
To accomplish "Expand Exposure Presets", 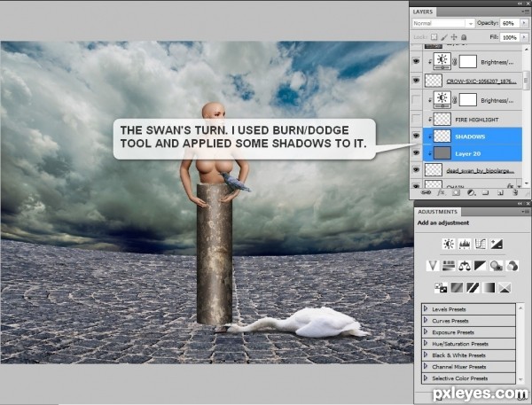I will pyautogui.click(x=426, y=331).
